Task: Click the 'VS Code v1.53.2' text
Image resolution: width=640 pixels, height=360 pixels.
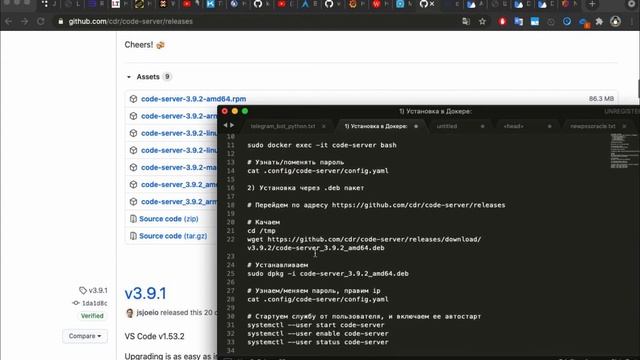Action: click(x=154, y=336)
